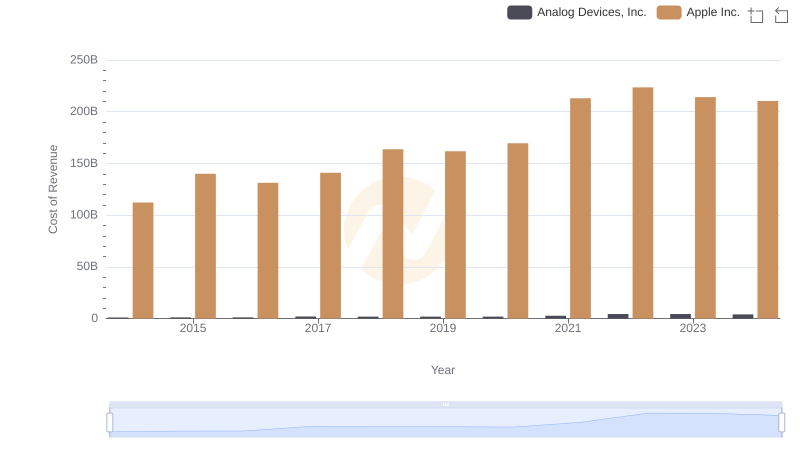Grab the left handle of the zoom slider

110,423
